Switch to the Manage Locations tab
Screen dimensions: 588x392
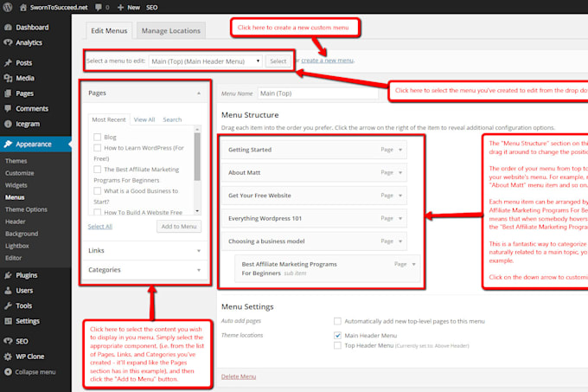(x=171, y=31)
